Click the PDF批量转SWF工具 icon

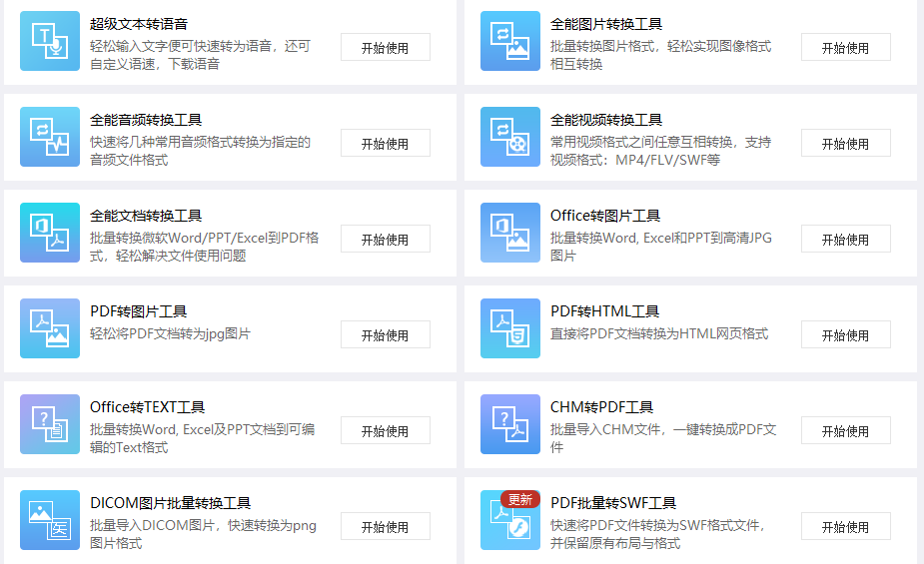pos(510,520)
